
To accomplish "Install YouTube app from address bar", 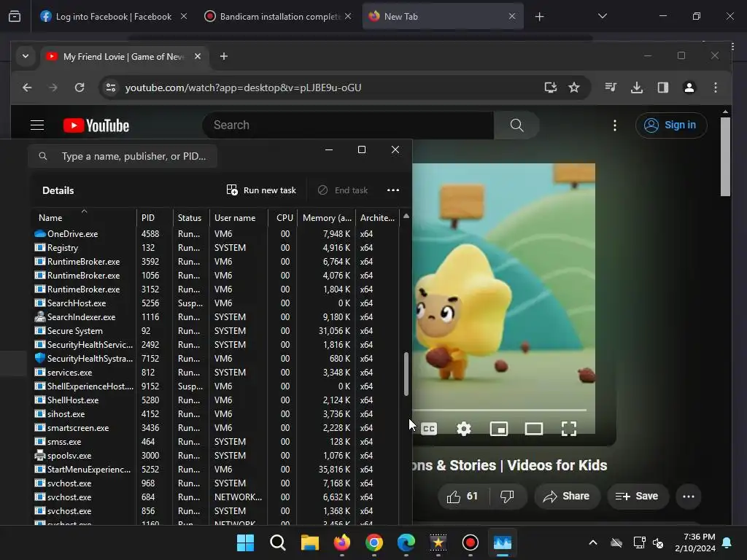I will [551, 87].
